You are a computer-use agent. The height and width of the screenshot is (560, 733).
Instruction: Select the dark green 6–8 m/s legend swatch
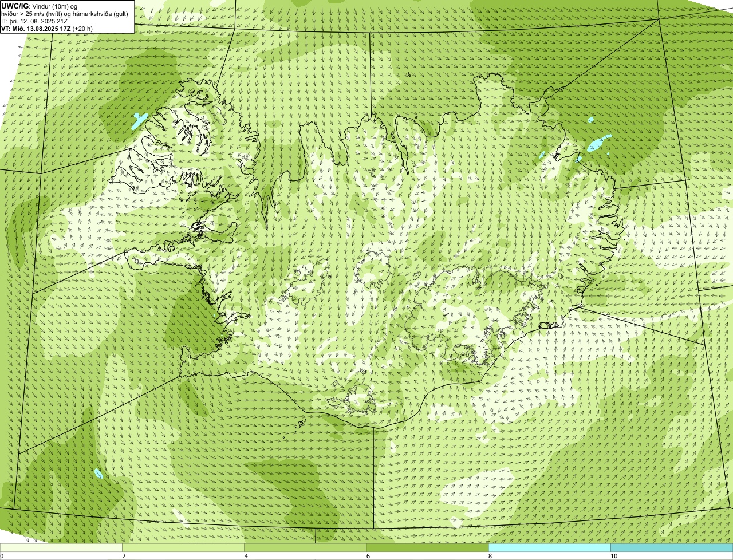click(427, 547)
